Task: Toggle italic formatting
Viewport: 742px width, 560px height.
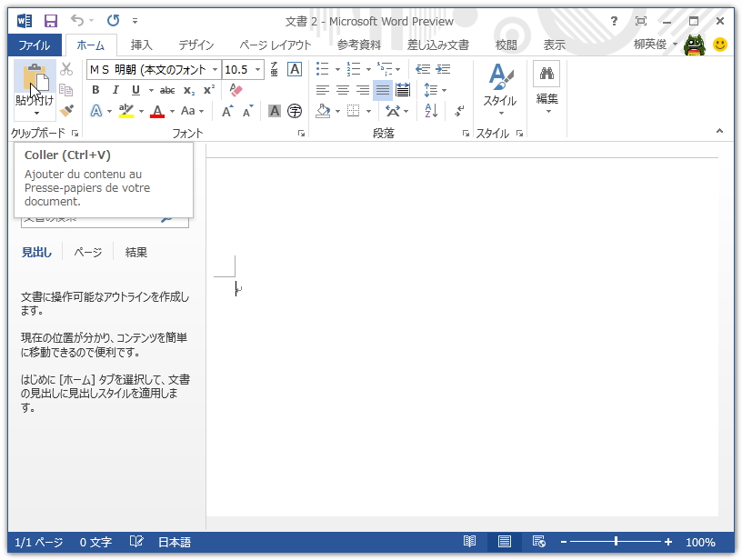Action: [115, 89]
